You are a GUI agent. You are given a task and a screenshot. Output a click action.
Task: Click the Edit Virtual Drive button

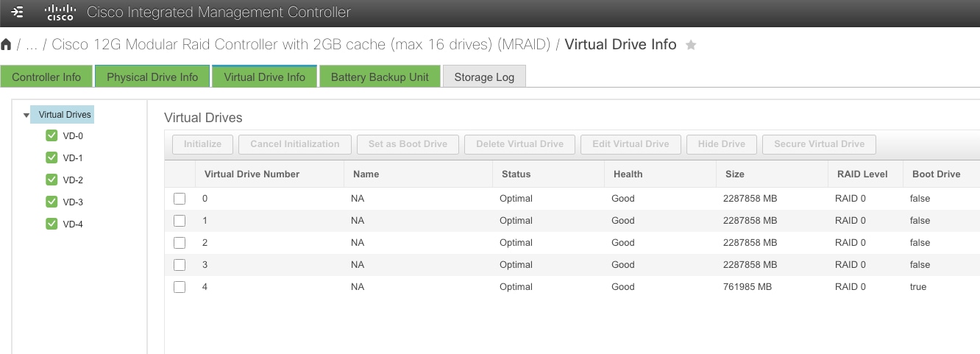tap(631, 144)
